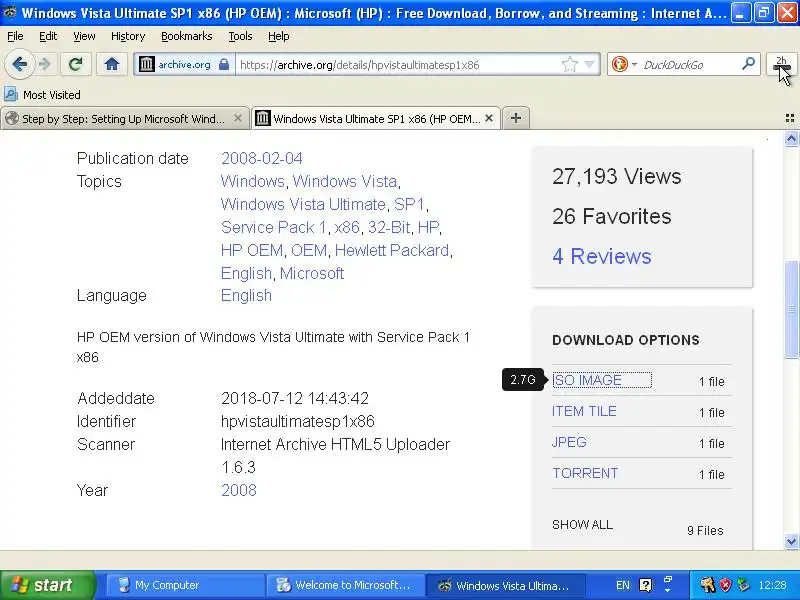The width and height of the screenshot is (800, 600).
Task: Click the padlock security icon
Action: point(224,64)
